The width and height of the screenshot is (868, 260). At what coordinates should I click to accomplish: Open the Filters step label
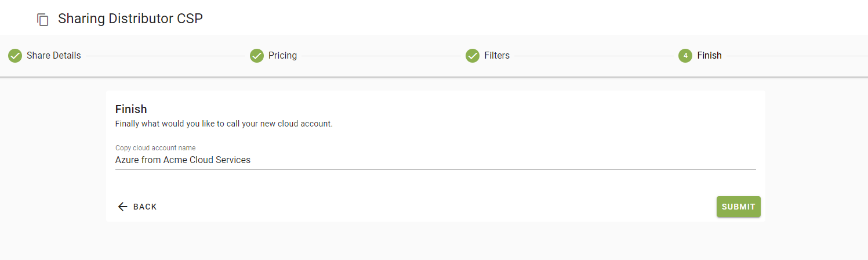click(497, 56)
